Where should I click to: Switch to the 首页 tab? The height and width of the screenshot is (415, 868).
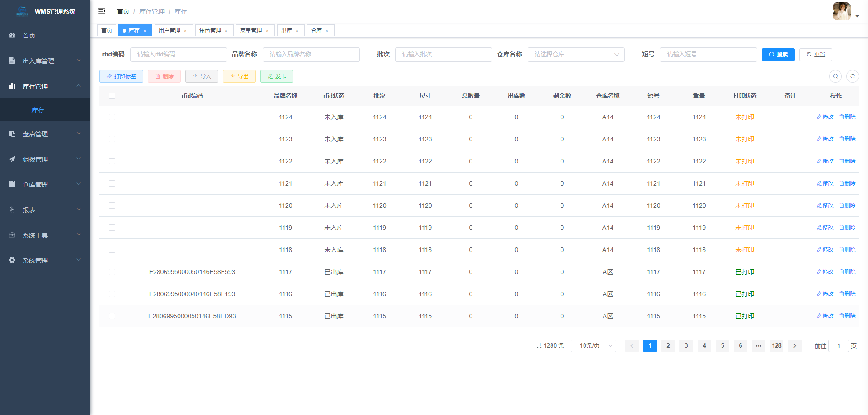click(107, 31)
